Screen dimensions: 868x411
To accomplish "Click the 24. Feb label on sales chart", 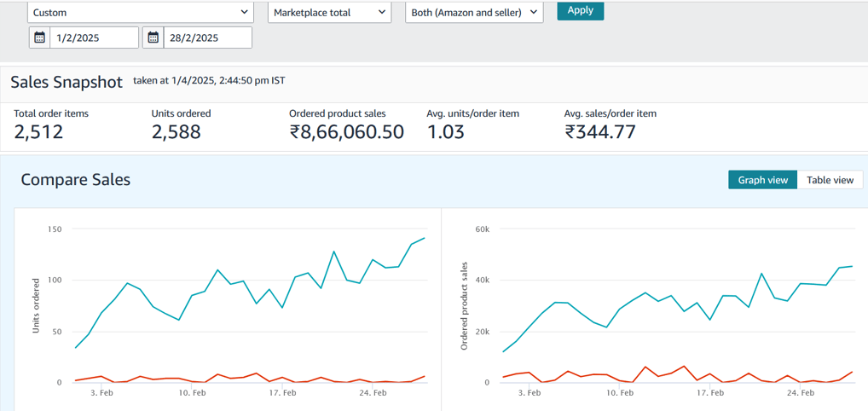I will click(801, 393).
